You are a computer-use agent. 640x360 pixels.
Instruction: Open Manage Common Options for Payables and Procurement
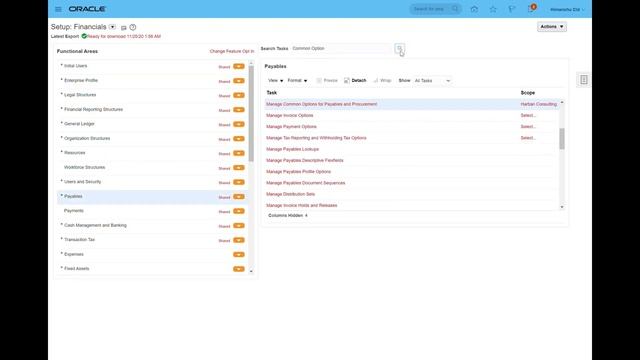click(322, 104)
